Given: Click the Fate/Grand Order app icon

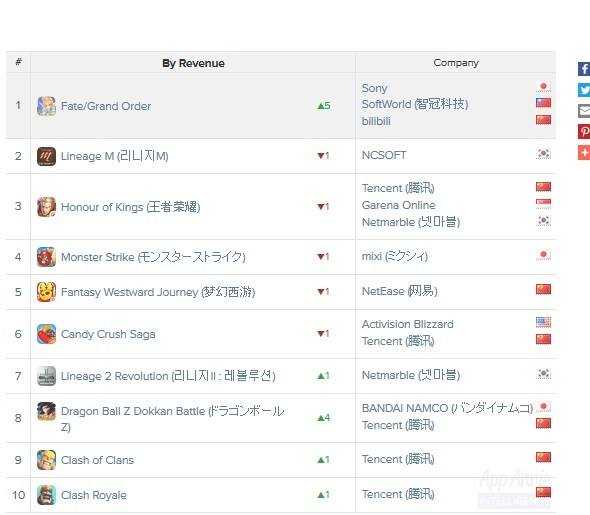Looking at the screenshot, I should pyautogui.click(x=46, y=106).
